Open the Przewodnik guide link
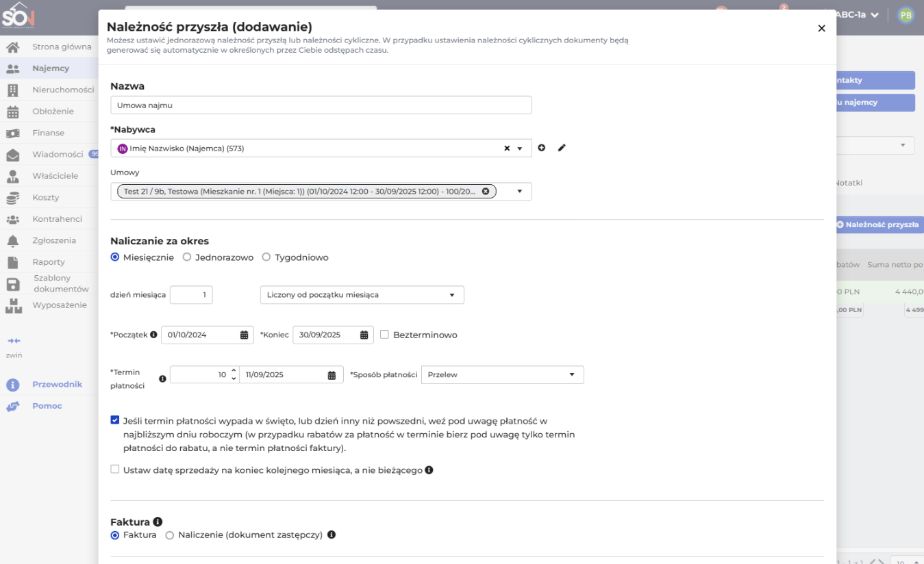The image size is (924, 564). click(x=57, y=385)
